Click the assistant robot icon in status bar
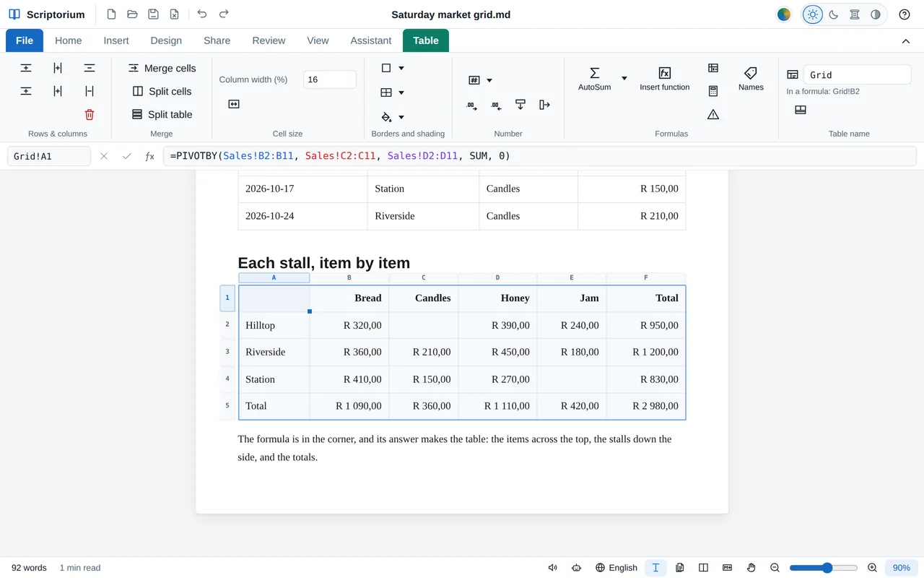Viewport: 924px width, 578px height. coord(576,568)
